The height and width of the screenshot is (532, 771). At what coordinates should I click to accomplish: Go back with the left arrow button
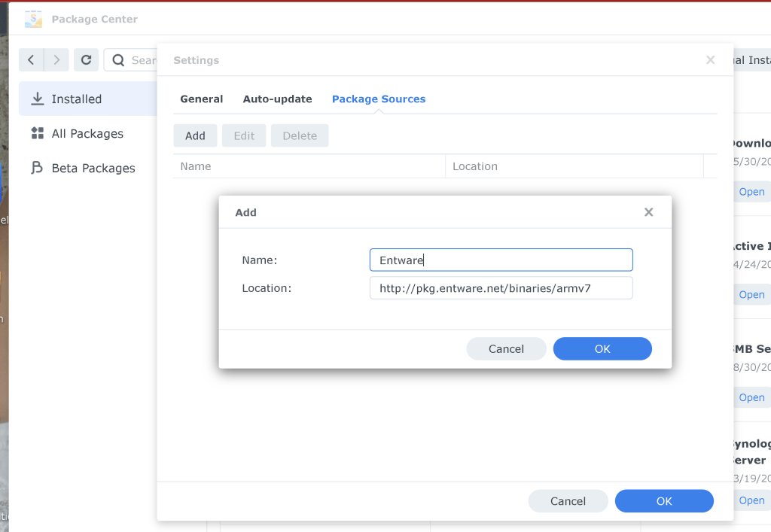point(31,60)
